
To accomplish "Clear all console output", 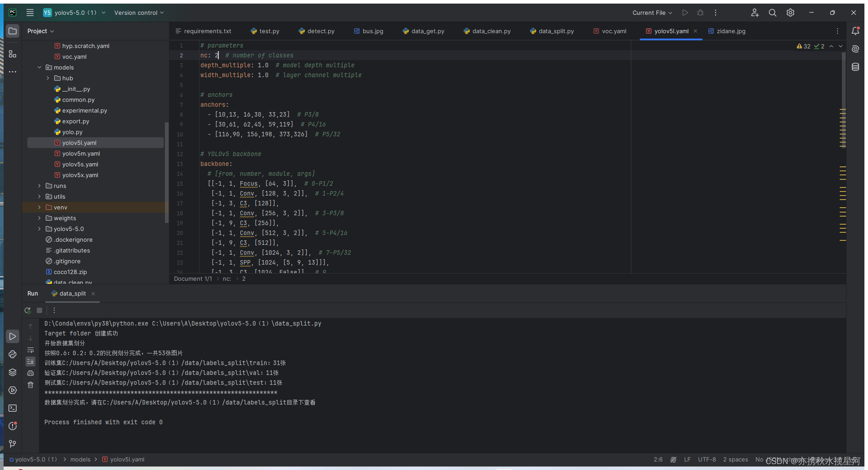I will pyautogui.click(x=30, y=385).
